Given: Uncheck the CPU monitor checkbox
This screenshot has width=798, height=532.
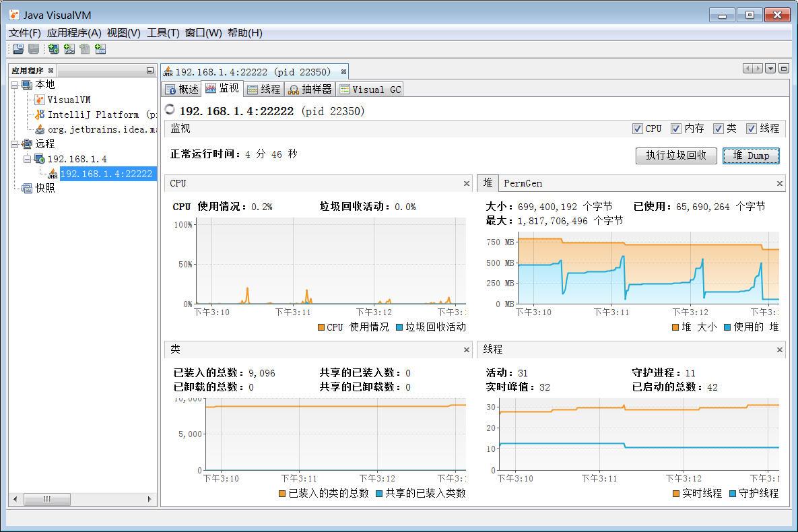Looking at the screenshot, I should [637, 129].
